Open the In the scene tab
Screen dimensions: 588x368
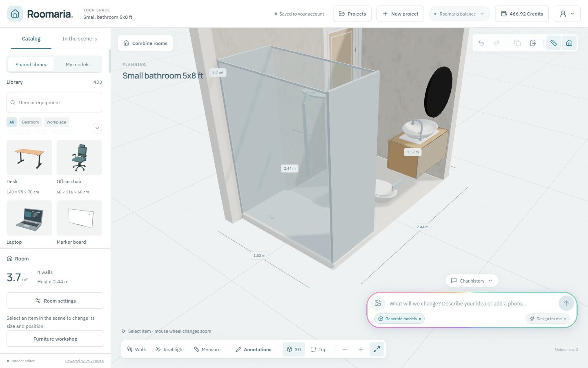click(80, 39)
